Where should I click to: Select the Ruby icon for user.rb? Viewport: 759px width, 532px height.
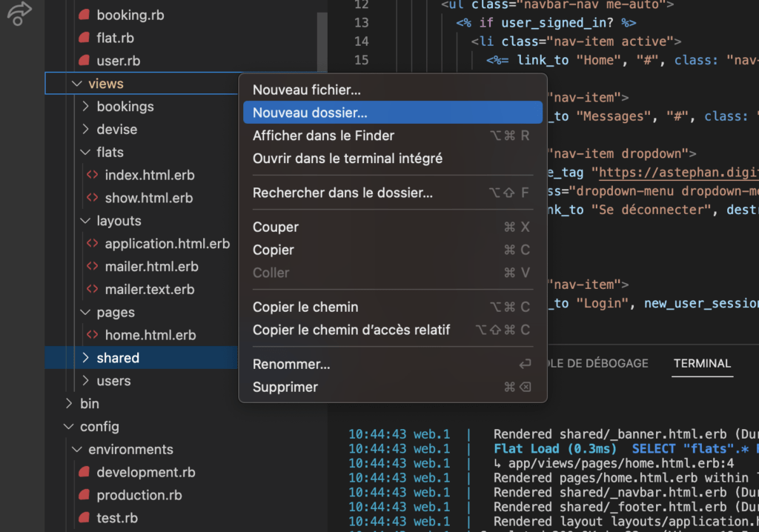tap(85, 60)
